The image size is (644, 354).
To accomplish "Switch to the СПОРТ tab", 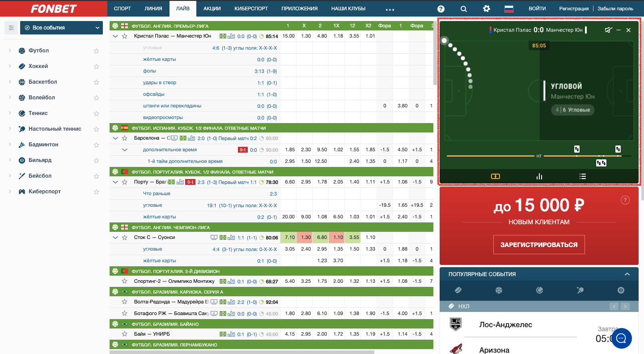I will [122, 9].
